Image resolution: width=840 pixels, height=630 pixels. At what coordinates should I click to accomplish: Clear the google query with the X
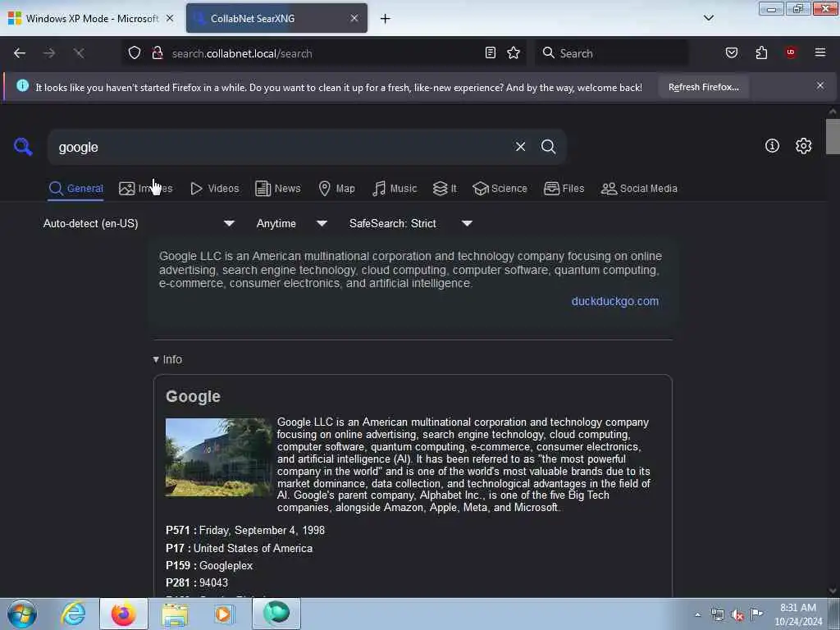pyautogui.click(x=520, y=146)
